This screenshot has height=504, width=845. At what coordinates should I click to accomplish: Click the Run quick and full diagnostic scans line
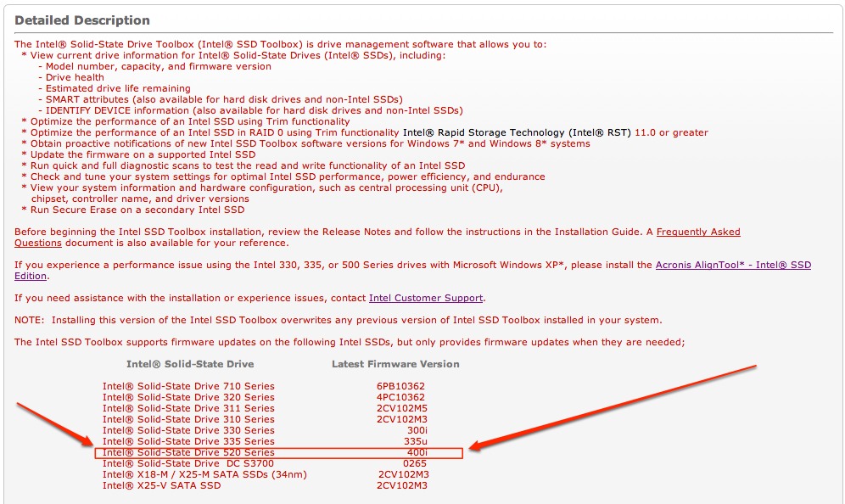[243, 165]
